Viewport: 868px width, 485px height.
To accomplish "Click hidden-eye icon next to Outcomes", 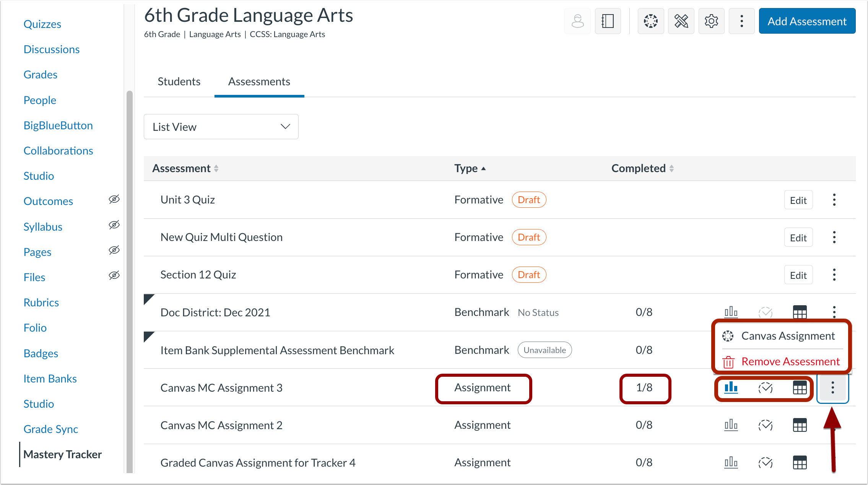I will click(x=114, y=199).
